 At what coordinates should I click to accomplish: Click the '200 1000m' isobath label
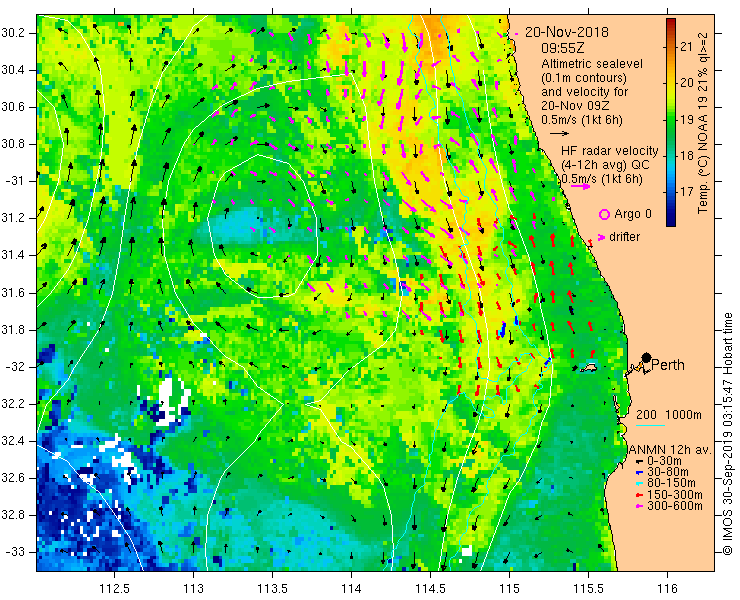pos(669,415)
